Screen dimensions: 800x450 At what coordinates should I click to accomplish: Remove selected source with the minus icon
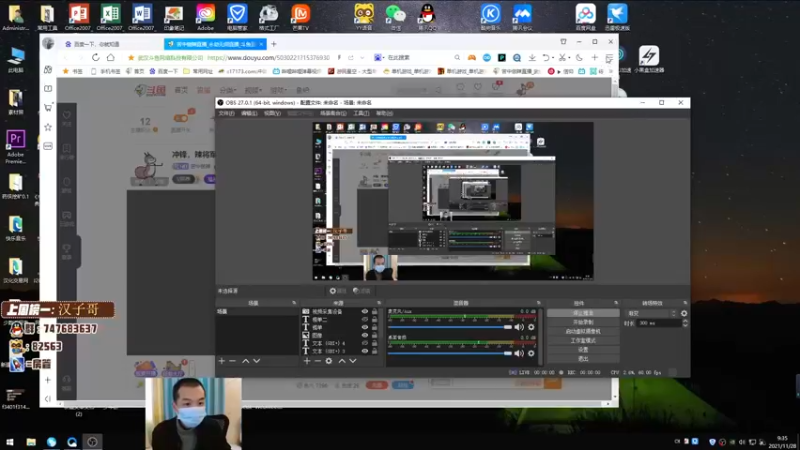[317, 361]
